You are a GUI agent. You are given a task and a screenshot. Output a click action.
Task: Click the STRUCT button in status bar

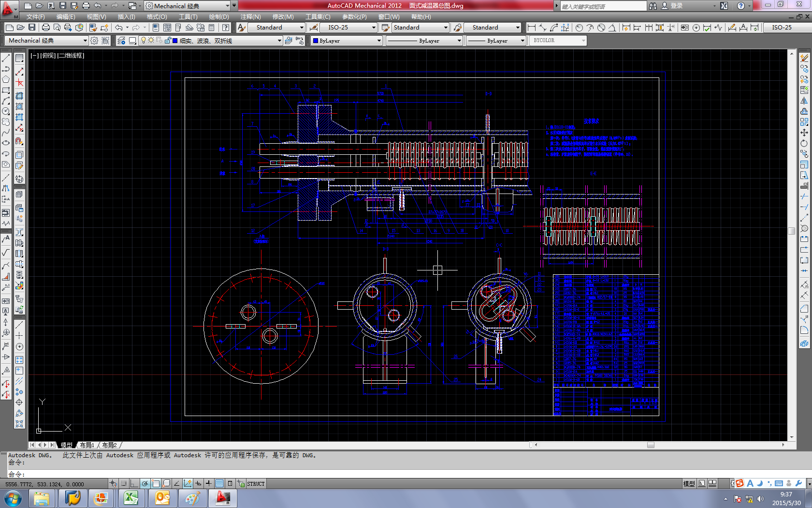tap(256, 483)
